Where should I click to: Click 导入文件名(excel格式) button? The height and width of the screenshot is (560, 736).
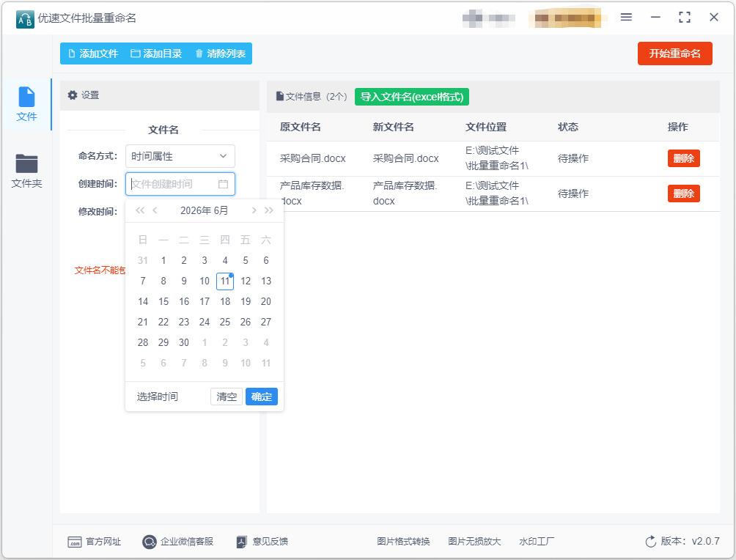pyautogui.click(x=412, y=97)
